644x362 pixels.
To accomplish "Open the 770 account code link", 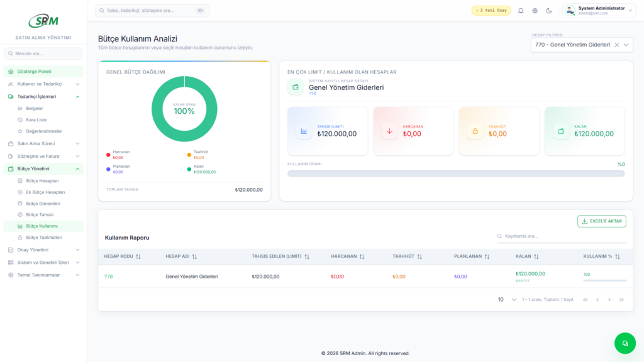I will [109, 277].
